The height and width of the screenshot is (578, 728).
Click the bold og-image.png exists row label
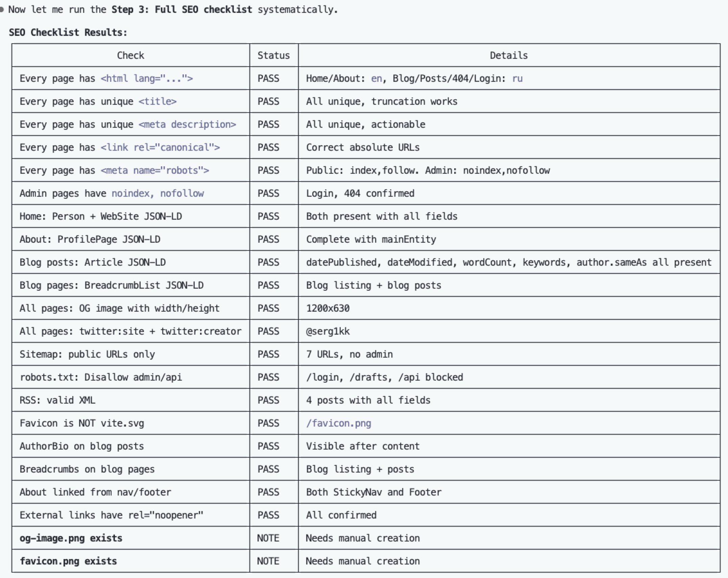click(x=71, y=538)
